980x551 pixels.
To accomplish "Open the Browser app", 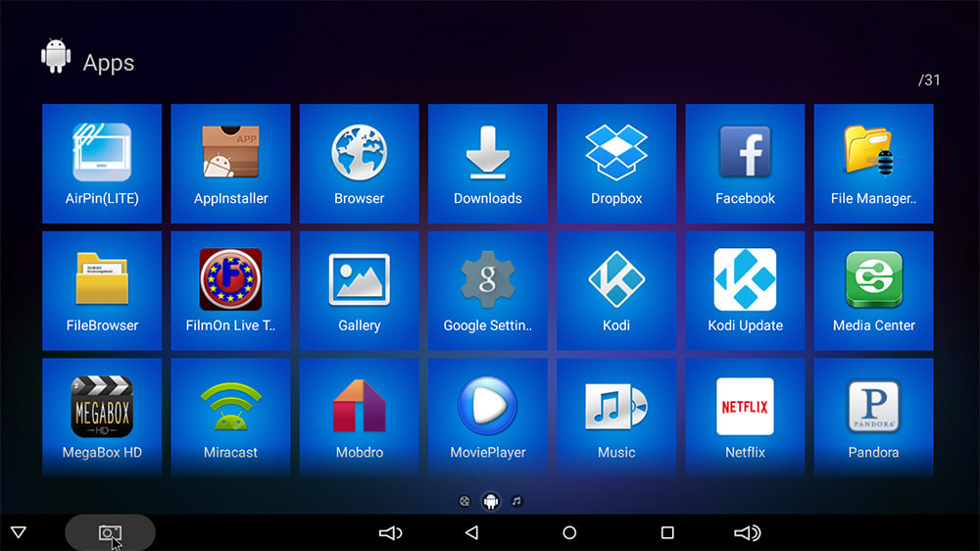I will click(x=360, y=163).
